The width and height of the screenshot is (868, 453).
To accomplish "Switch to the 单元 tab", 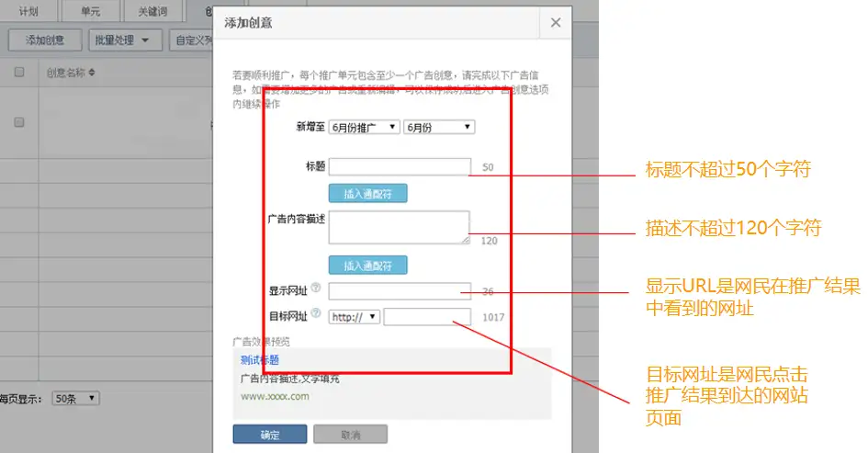I will [90, 11].
